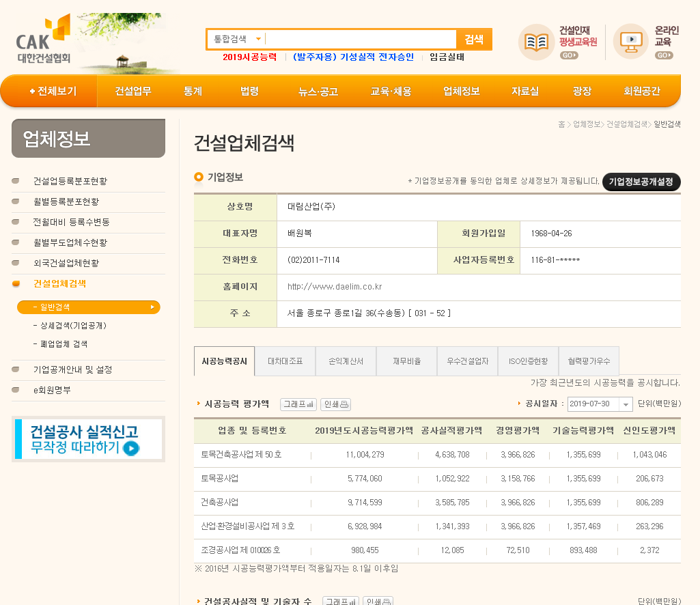Switch to the 우수건설업자 tab
Screen dimensions: 700x605
tap(467, 361)
